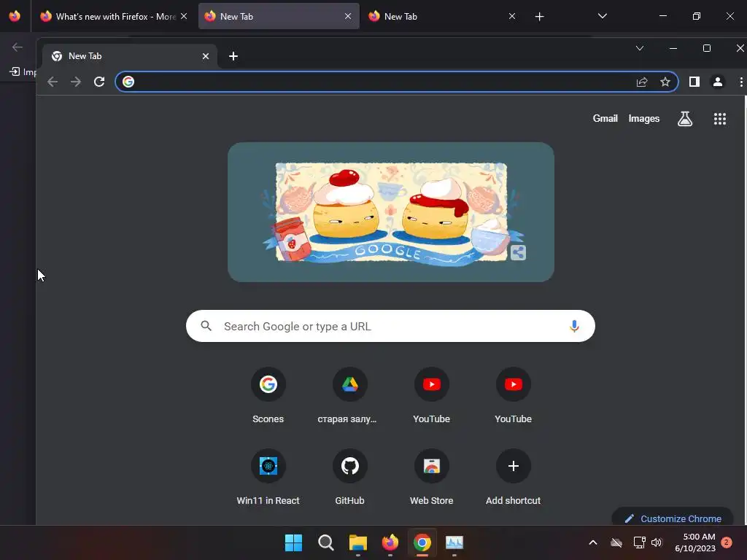Start voice search with the microphone
This screenshot has width=747, height=560.
point(575,326)
